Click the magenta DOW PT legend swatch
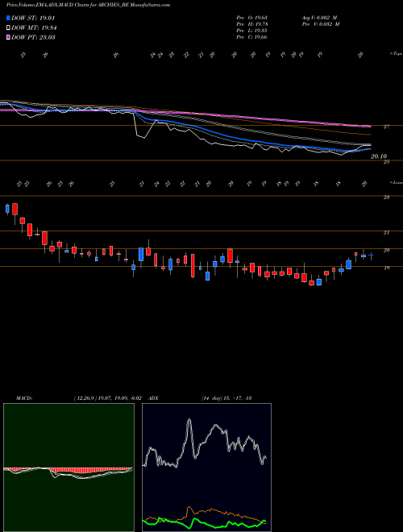The height and width of the screenshot is (532, 403). [8, 37]
